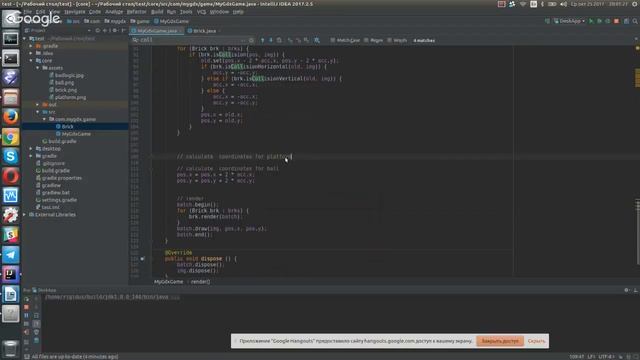The image size is (640, 360).
Task: Select Brick class in the project tree
Action: (x=67, y=127)
